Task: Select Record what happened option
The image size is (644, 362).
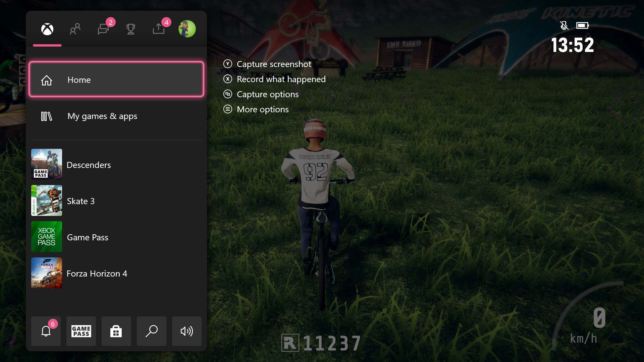Action: pyautogui.click(x=281, y=79)
